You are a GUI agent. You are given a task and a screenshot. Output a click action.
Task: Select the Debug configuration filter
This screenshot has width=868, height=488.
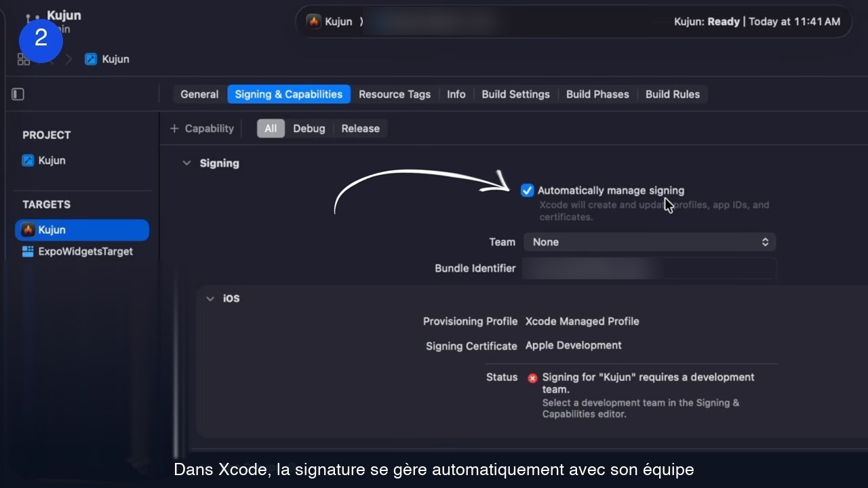click(309, 128)
